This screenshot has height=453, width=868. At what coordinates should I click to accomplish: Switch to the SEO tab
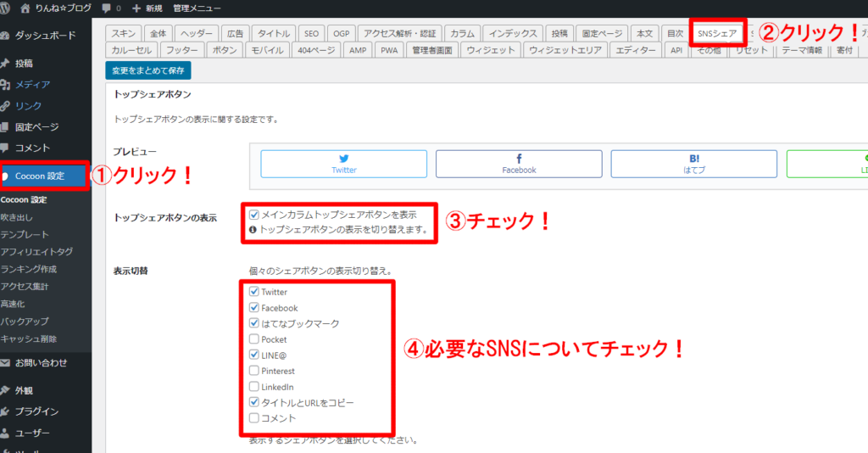click(x=312, y=33)
